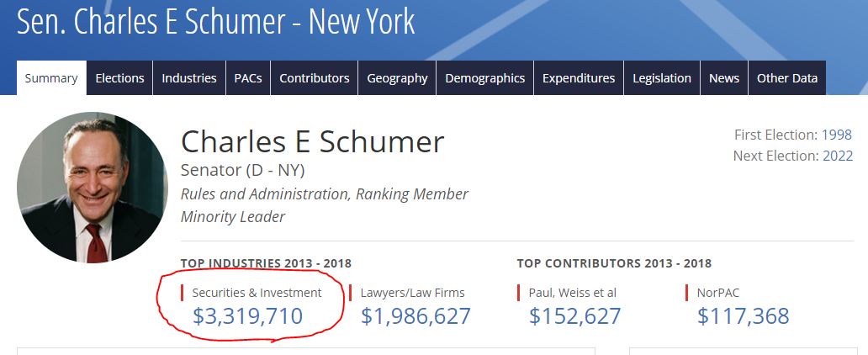The height and width of the screenshot is (355, 868).
Task: Switch to the Expenditures tab
Action: pyautogui.click(x=579, y=78)
